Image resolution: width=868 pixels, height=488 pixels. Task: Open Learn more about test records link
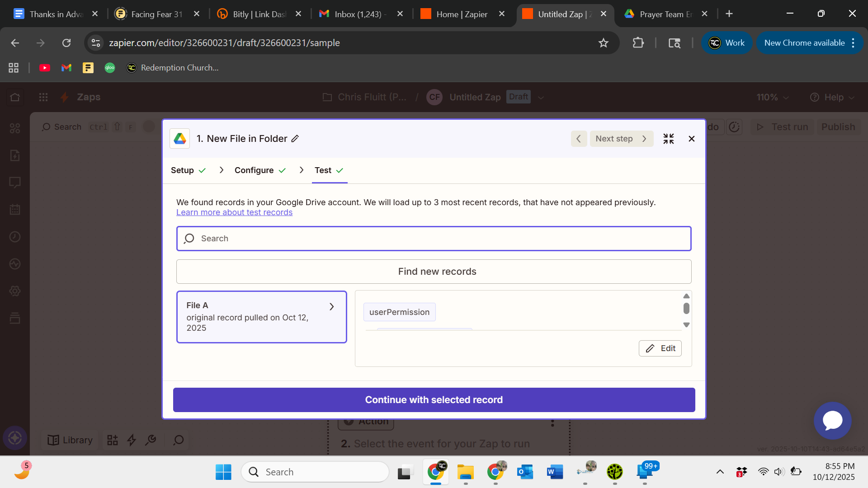tap(234, 212)
